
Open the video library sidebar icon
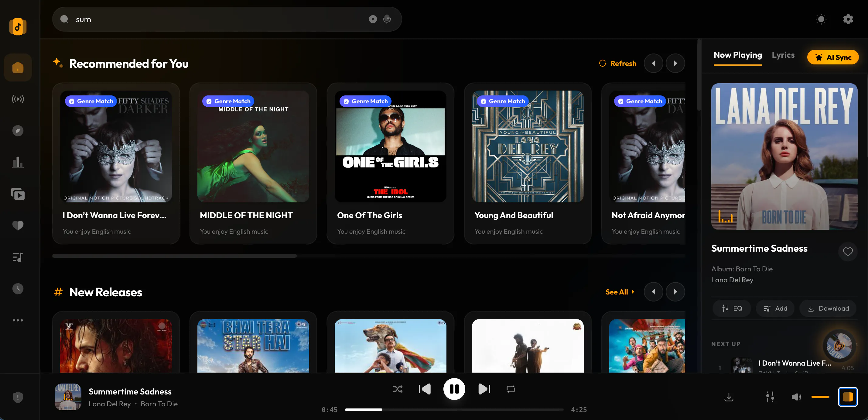tap(18, 194)
